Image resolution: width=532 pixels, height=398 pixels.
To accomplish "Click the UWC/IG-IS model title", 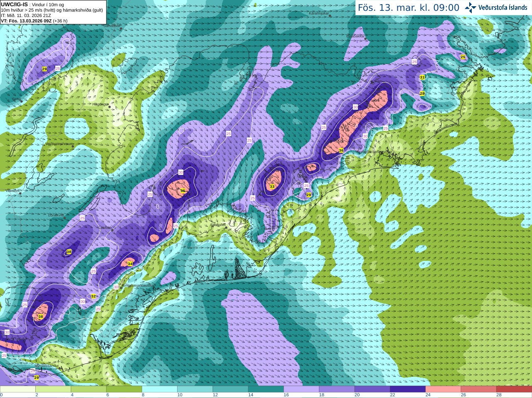I will click(x=14, y=5).
